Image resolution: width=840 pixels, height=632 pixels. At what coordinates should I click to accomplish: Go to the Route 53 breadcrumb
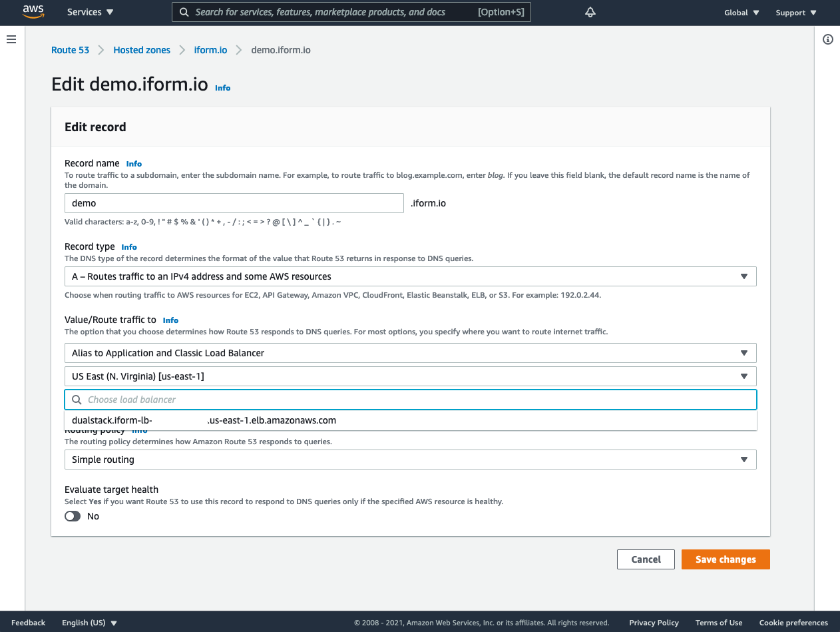70,50
